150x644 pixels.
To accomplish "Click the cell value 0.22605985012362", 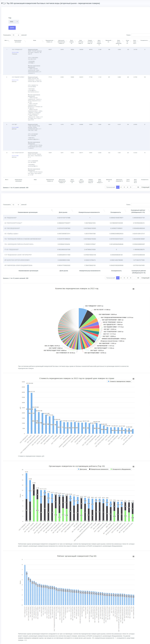I will coord(64,260).
